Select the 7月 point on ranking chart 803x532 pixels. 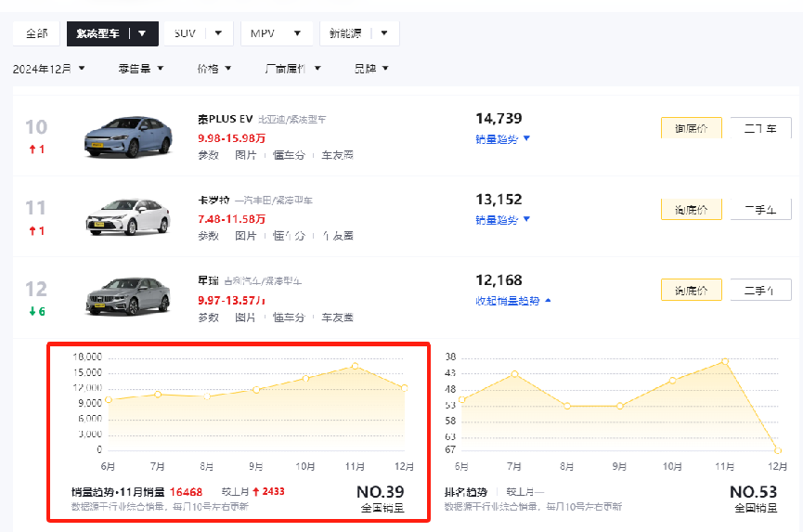(514, 374)
